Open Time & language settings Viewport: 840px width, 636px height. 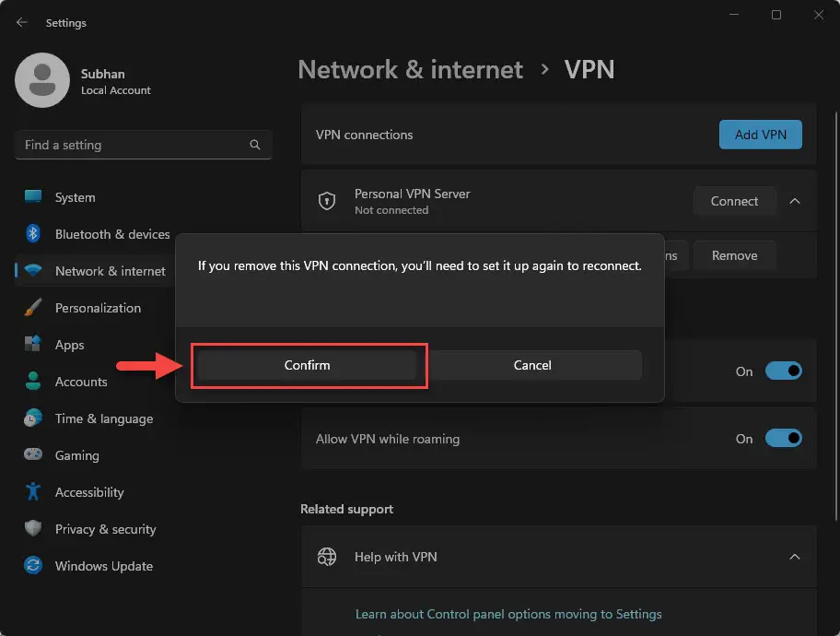103,418
